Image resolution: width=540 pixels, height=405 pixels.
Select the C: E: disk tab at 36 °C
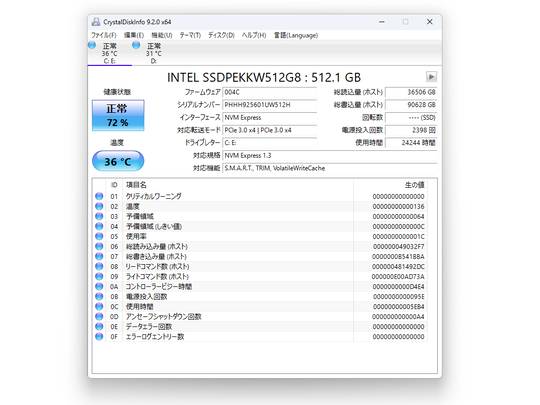click(x=110, y=53)
